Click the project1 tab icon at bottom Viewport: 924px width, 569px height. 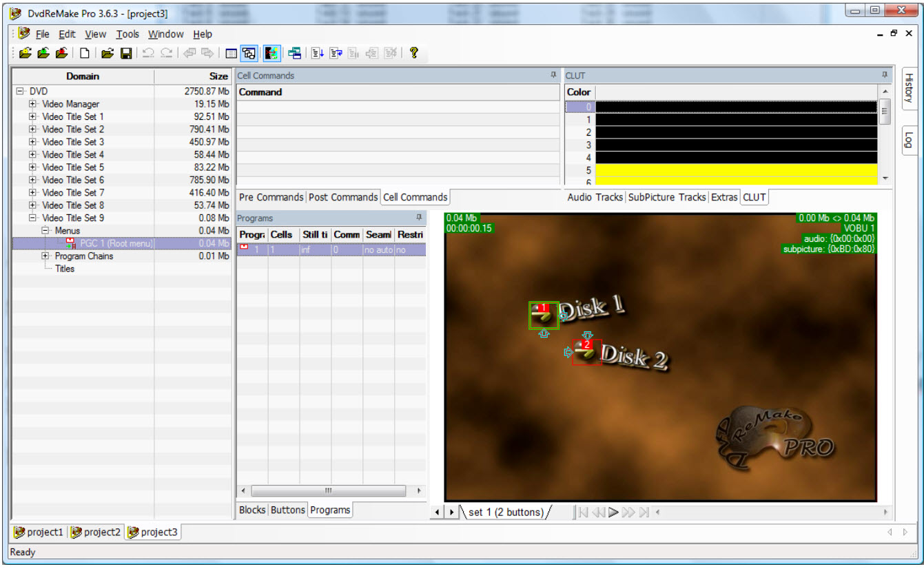point(19,532)
